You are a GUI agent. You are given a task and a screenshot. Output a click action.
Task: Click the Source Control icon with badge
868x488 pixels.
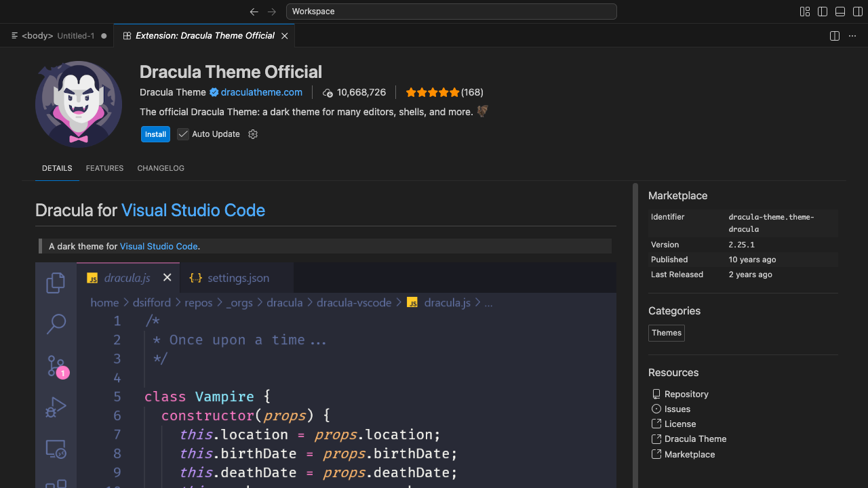pyautogui.click(x=57, y=367)
